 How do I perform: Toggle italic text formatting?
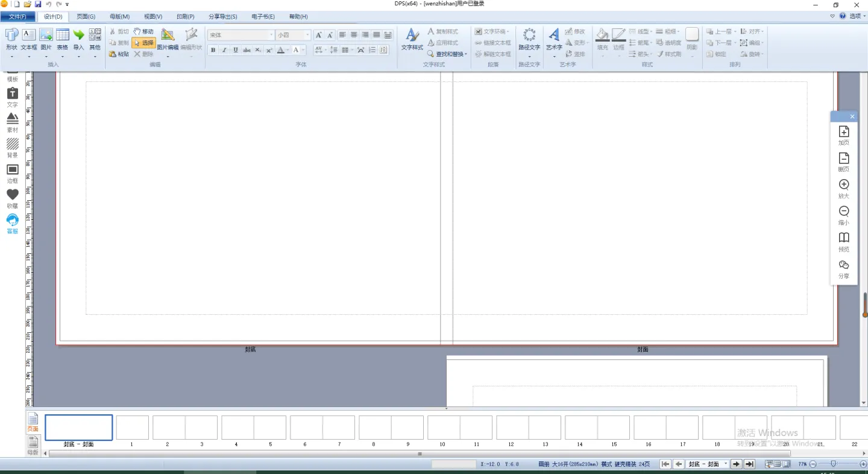pyautogui.click(x=224, y=50)
